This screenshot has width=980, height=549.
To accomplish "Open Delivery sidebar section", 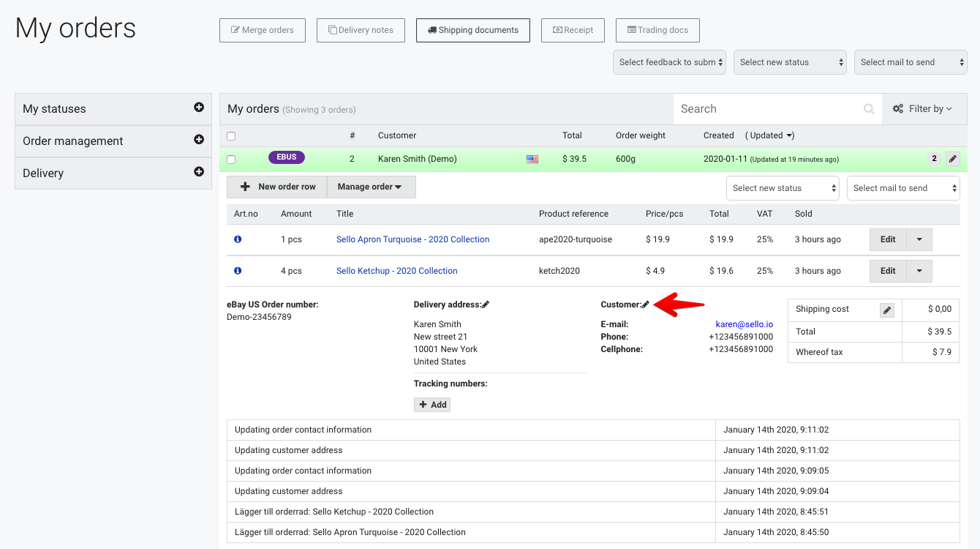I will 113,173.
